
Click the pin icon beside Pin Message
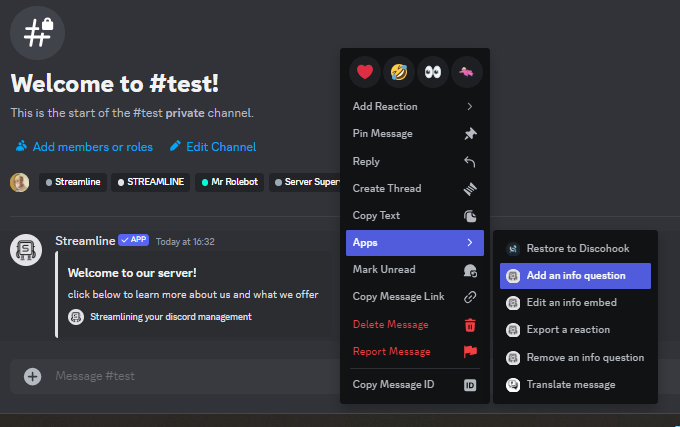(x=470, y=134)
